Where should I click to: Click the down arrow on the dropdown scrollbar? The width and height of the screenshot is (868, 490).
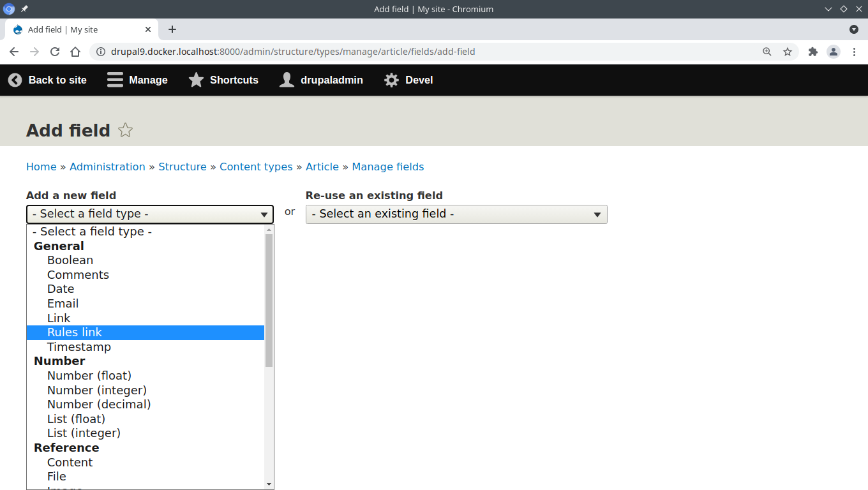click(x=269, y=483)
